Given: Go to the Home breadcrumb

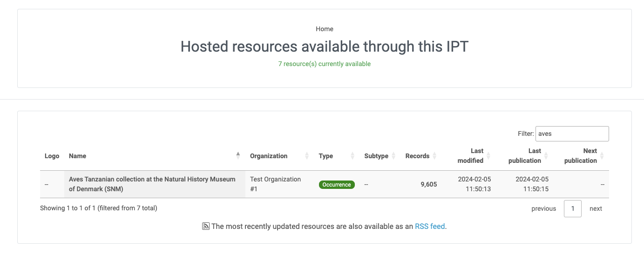Looking at the screenshot, I should point(324,29).
